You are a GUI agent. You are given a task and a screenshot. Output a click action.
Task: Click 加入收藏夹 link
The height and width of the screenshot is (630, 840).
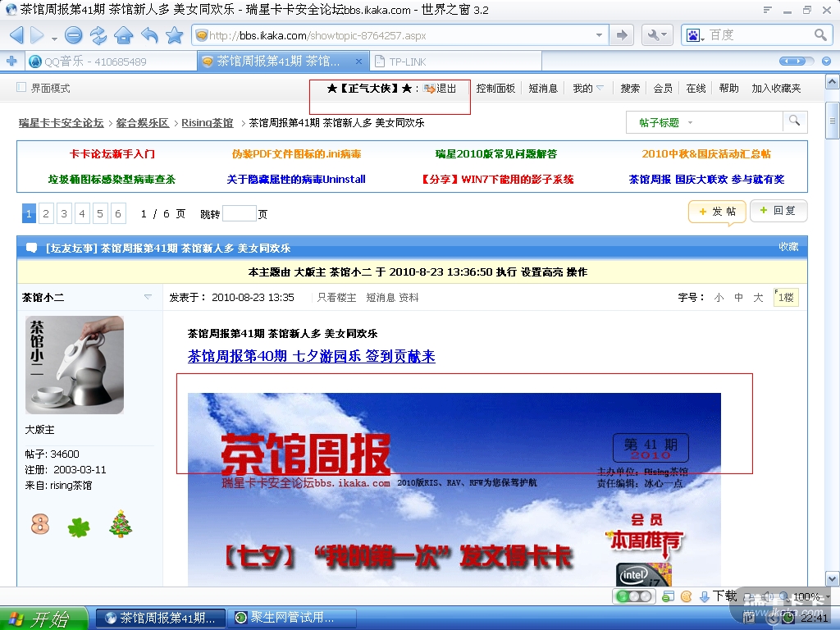pyautogui.click(x=776, y=89)
